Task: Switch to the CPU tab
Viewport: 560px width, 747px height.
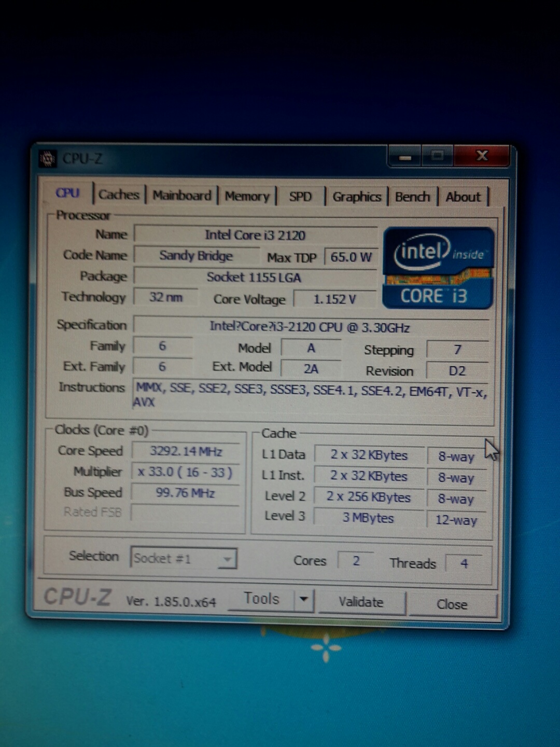Action: point(67,193)
